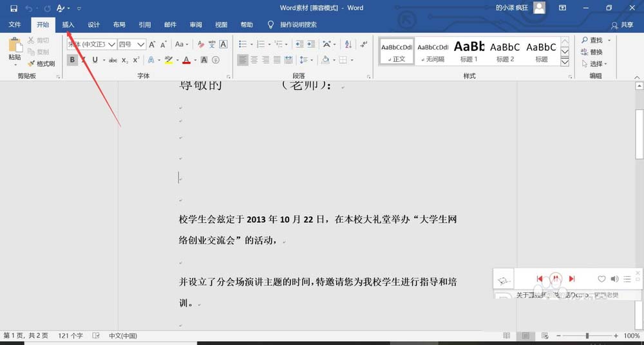Click the Save icon in quick access toolbar
This screenshot has width=644, height=345.
pos(14,8)
